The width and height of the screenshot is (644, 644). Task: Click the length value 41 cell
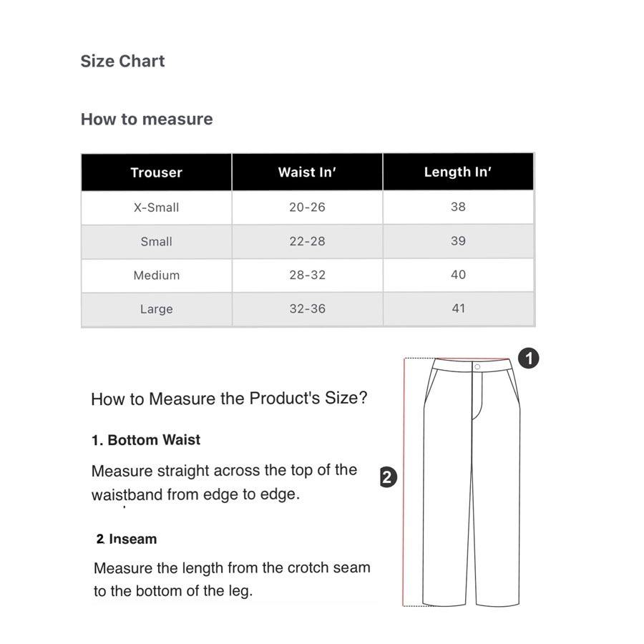click(x=458, y=308)
